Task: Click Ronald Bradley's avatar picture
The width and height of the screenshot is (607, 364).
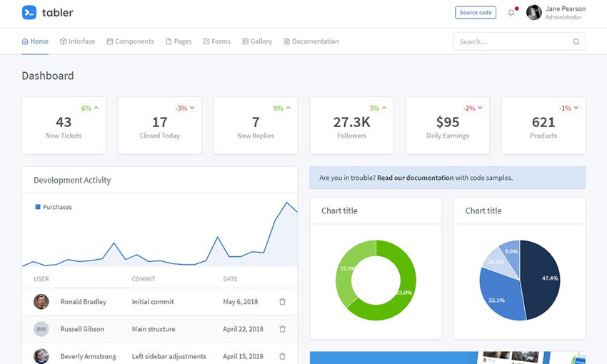Action: pyautogui.click(x=41, y=302)
